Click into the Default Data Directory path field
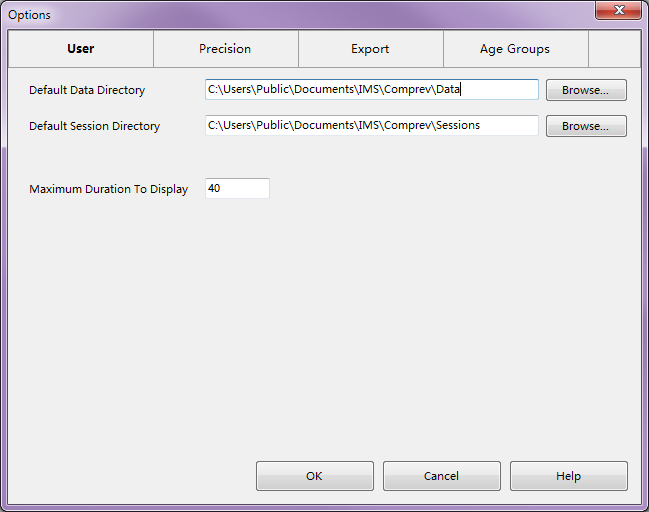The height and width of the screenshot is (512, 649). [x=371, y=90]
